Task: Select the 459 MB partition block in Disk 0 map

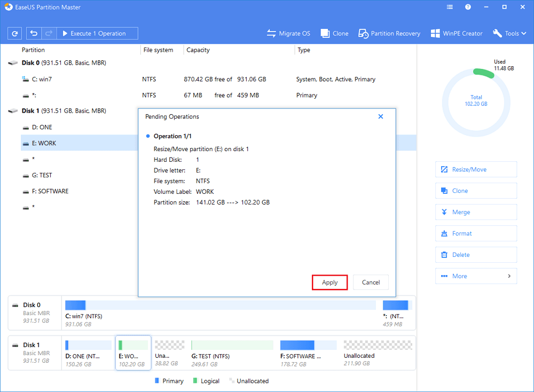Action: click(x=397, y=313)
